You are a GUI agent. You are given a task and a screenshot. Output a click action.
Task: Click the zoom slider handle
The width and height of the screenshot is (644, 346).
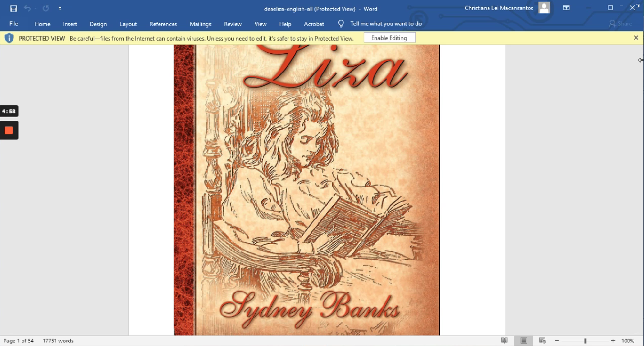pyautogui.click(x=585, y=340)
